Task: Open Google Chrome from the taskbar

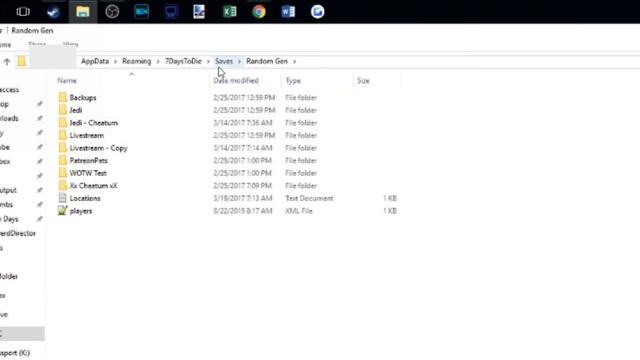Action: (x=259, y=12)
